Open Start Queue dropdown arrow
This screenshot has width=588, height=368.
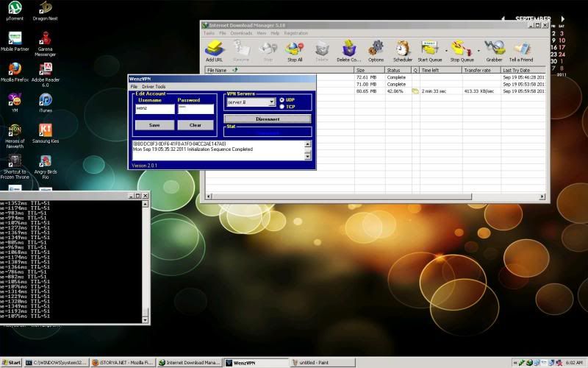pos(445,50)
